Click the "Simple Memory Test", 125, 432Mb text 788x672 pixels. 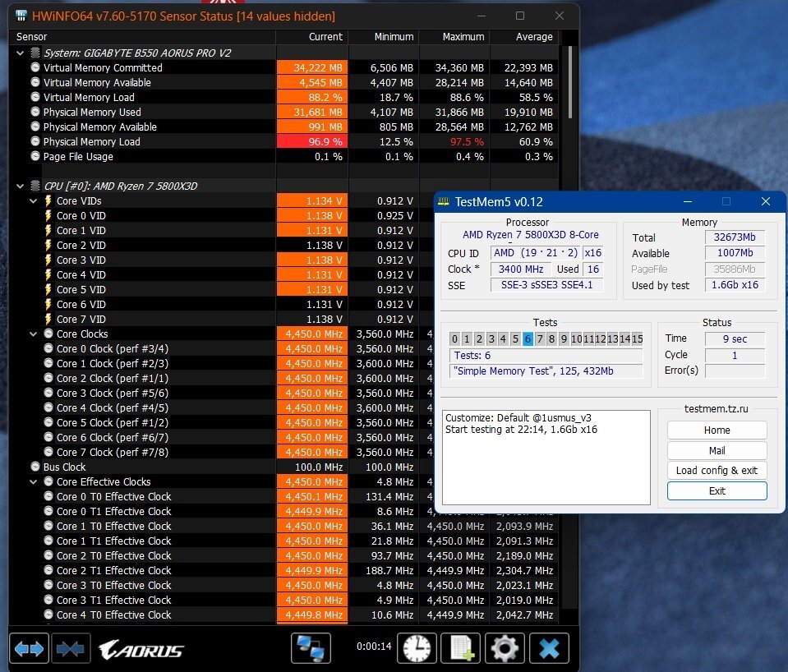point(533,371)
